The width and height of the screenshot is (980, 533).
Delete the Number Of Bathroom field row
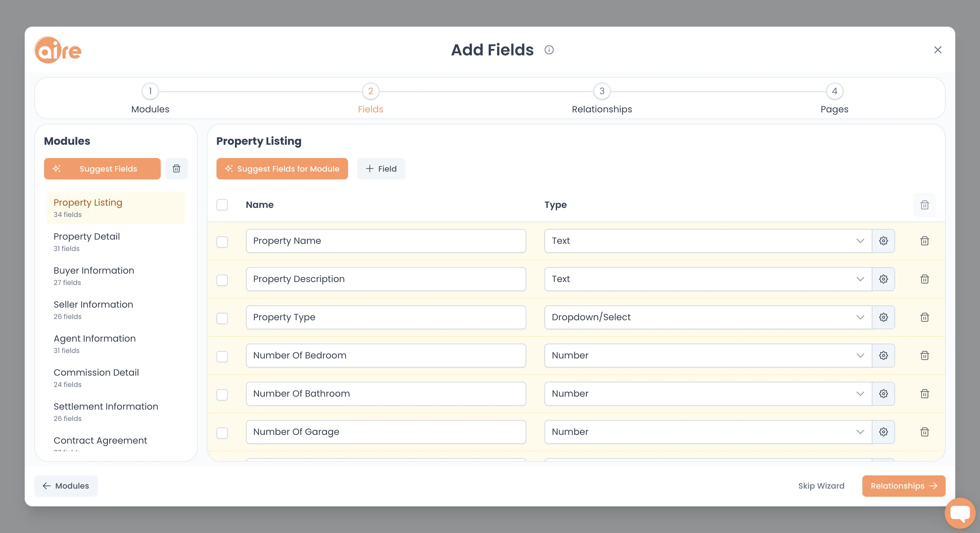point(925,393)
